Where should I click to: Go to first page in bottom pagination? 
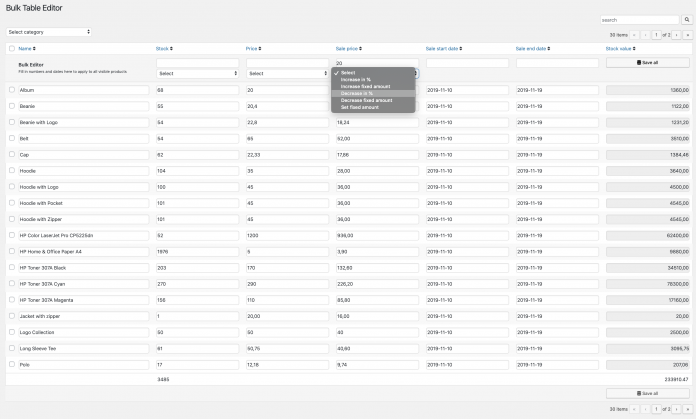tap(634, 409)
